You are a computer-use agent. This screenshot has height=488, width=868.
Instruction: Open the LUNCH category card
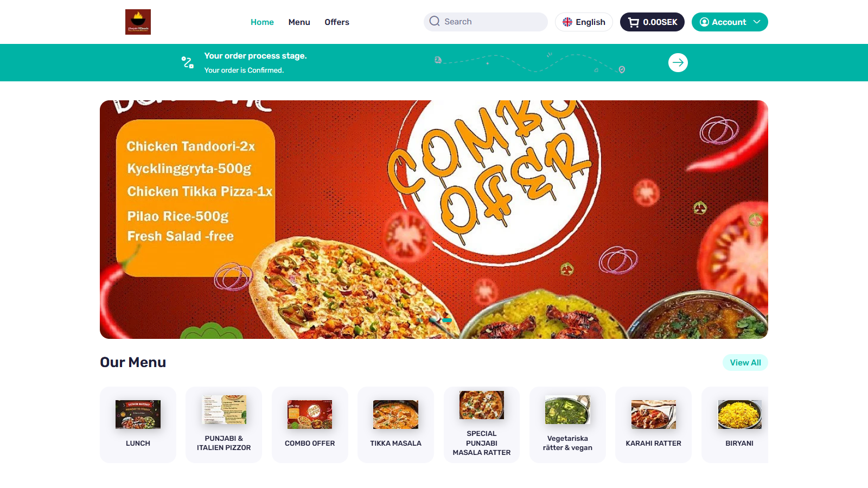(138, 425)
